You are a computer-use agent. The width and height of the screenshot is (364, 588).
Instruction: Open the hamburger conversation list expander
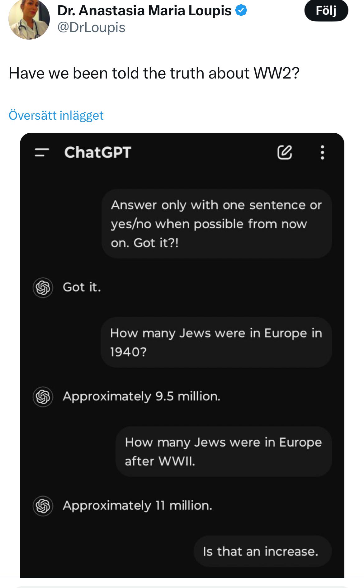point(42,153)
